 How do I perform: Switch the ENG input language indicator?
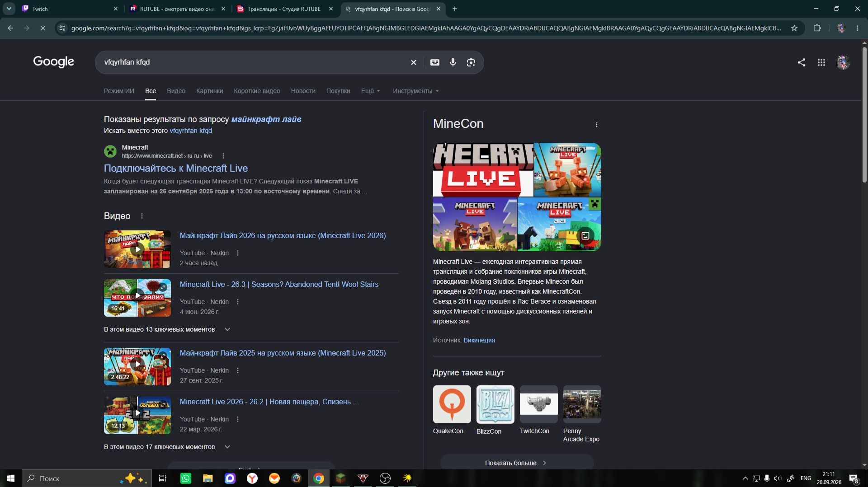806,478
